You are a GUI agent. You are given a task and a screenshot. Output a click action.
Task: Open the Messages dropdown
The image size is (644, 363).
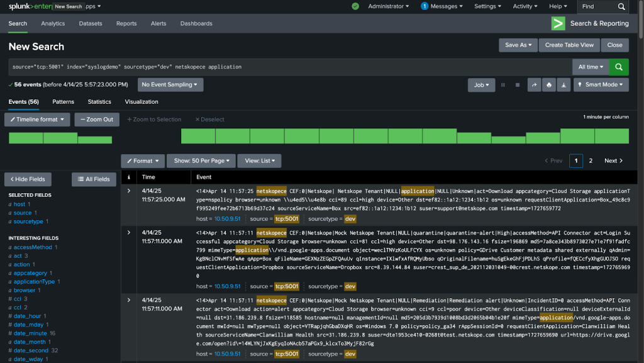pos(447,6)
